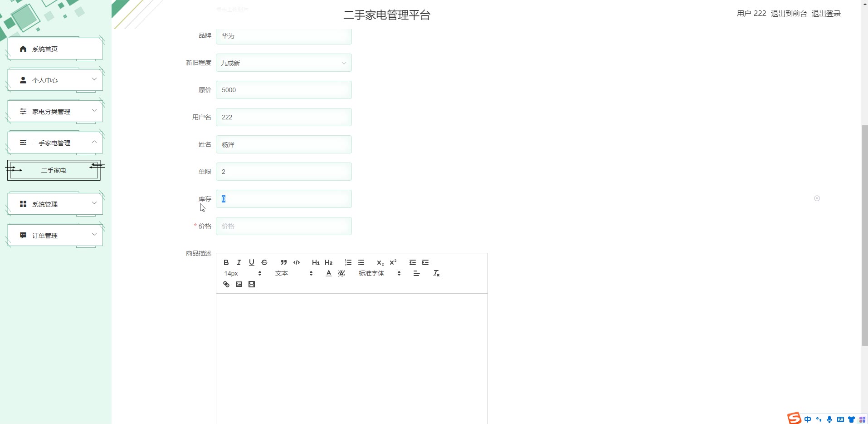The height and width of the screenshot is (424, 868).
Task: Increase indent in the editor
Action: 425,262
